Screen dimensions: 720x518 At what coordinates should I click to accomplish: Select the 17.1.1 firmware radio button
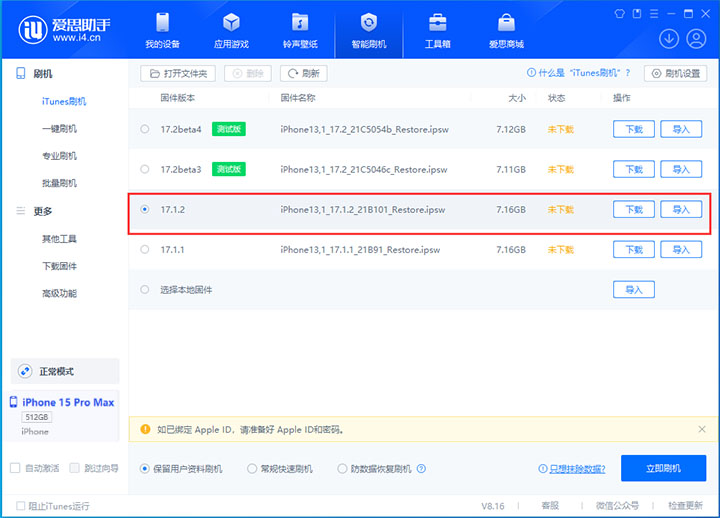(x=145, y=249)
